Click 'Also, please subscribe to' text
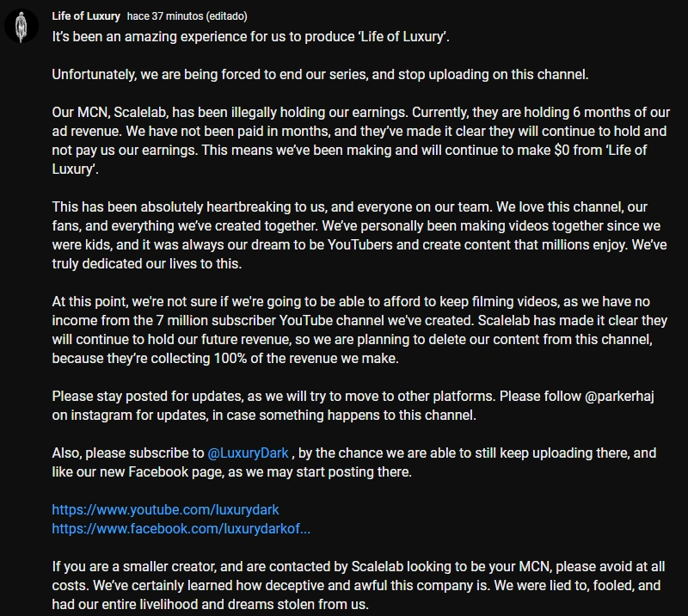Image resolution: width=688 pixels, height=616 pixels. pyautogui.click(x=127, y=453)
